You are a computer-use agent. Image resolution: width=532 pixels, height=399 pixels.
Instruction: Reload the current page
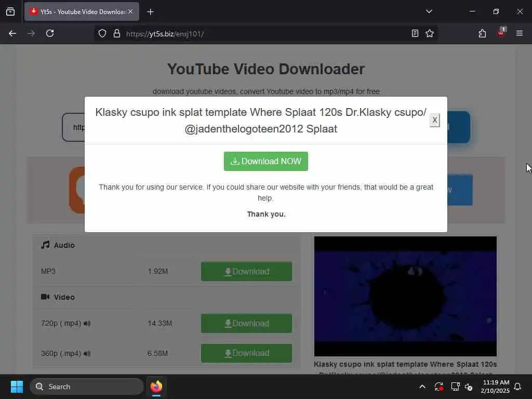coord(50,34)
